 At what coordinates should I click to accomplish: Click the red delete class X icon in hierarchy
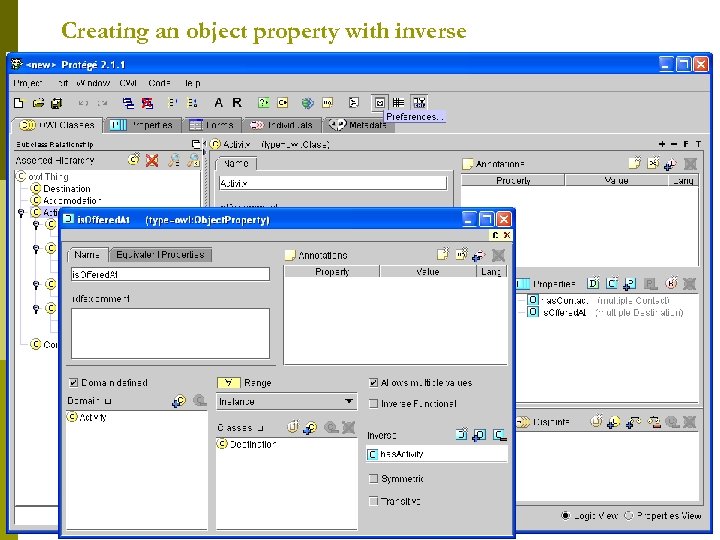[152, 160]
